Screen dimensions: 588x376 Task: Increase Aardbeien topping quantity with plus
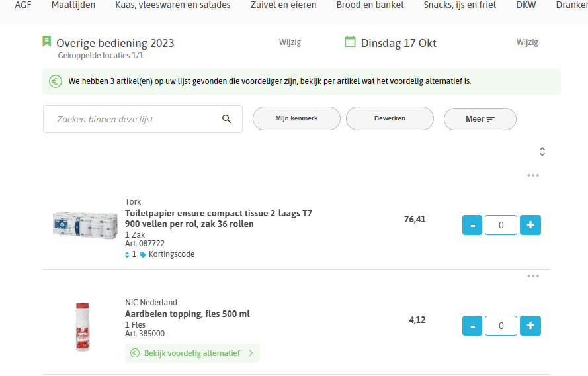tap(530, 326)
